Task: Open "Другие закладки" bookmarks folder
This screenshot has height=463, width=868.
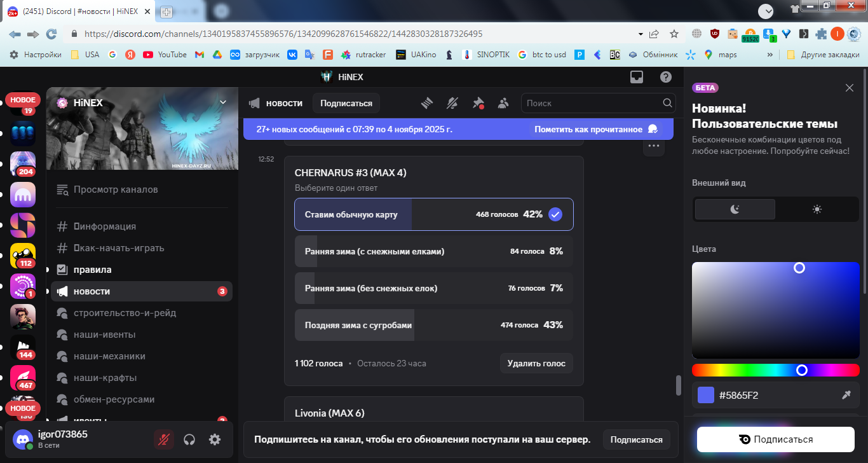Action: click(x=823, y=55)
